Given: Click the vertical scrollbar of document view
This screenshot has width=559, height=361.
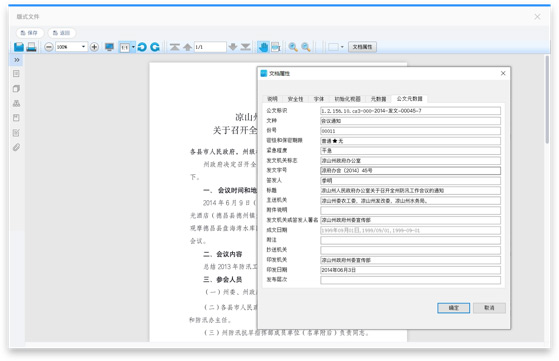Looking at the screenshot, I should pos(547,100).
